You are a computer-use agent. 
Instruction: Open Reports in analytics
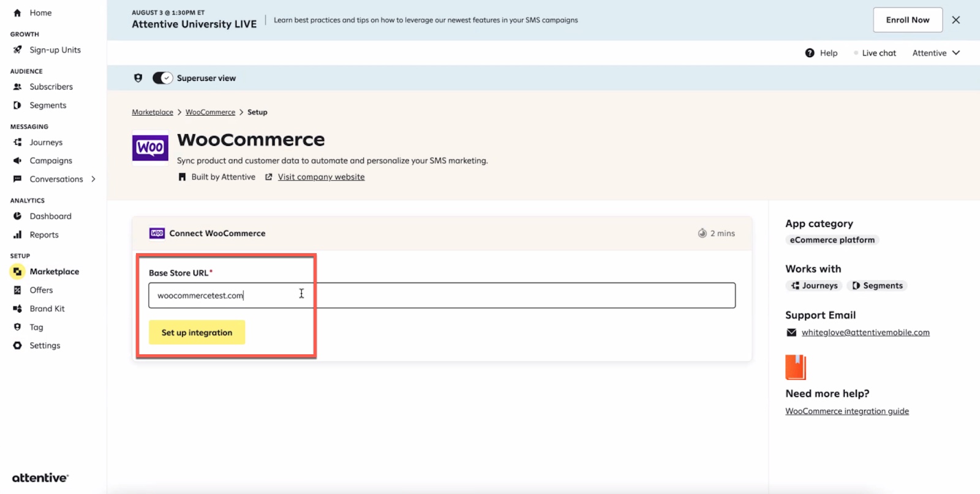(44, 235)
